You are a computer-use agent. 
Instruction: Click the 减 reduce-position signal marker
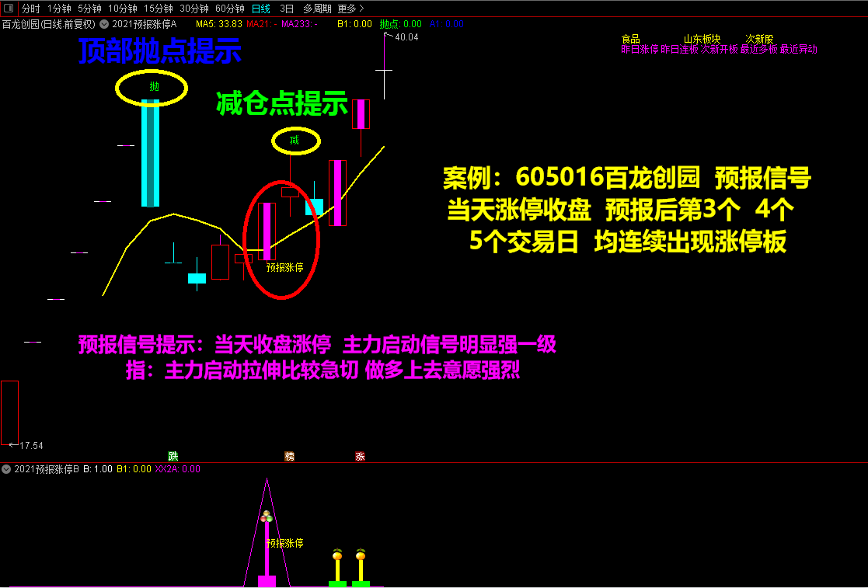(295, 141)
